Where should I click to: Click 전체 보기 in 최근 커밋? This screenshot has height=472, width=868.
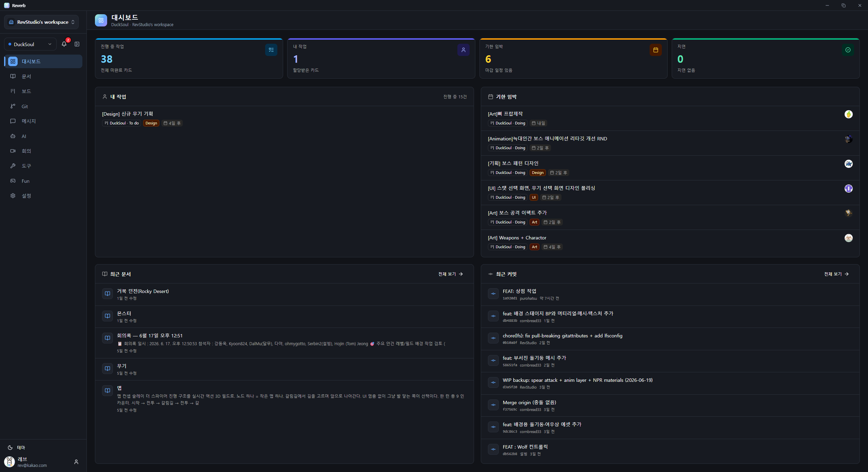tap(836, 274)
